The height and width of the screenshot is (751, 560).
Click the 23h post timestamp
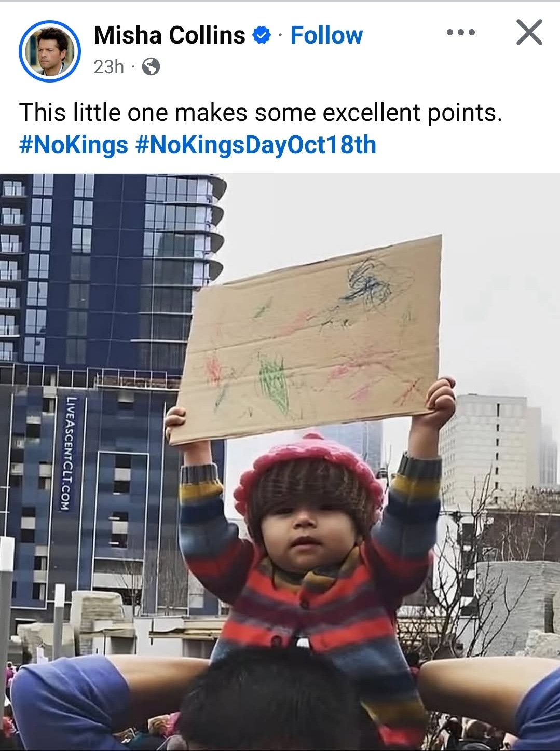click(109, 67)
